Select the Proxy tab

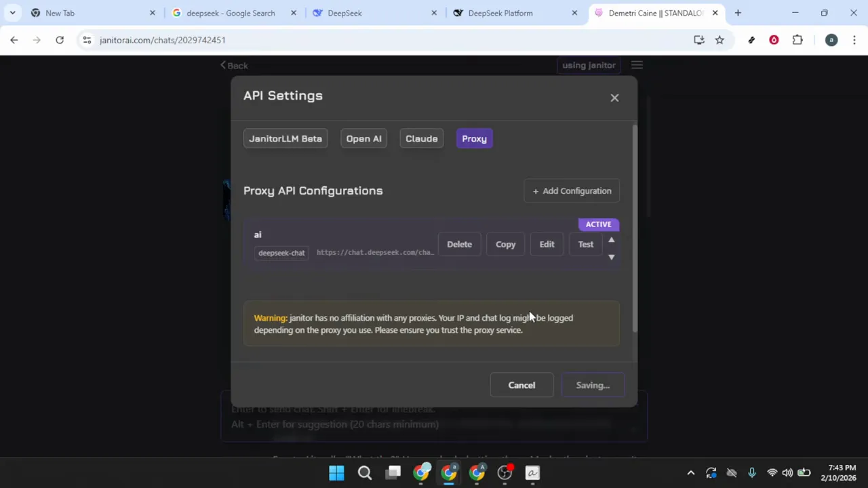coord(474,138)
